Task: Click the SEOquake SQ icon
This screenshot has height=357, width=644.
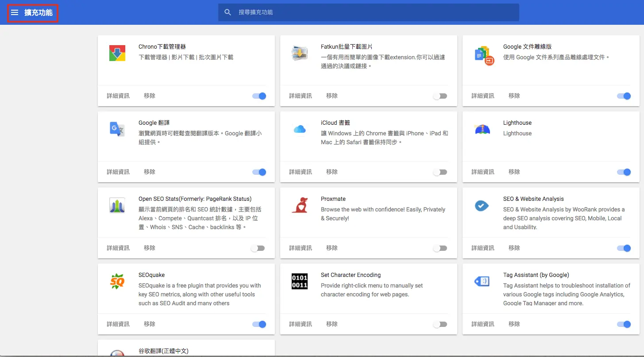Action: pyautogui.click(x=117, y=282)
